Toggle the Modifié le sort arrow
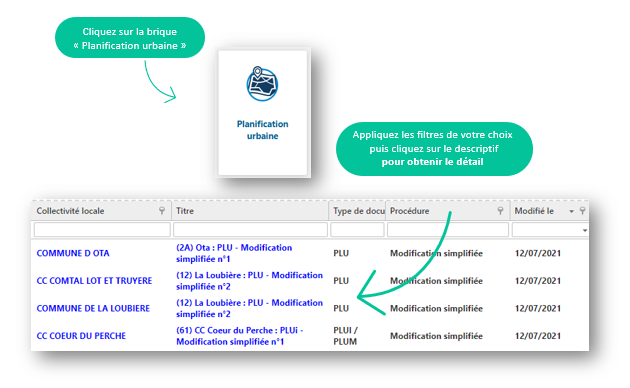Screen dimensions: 630x388 [x=571, y=211]
